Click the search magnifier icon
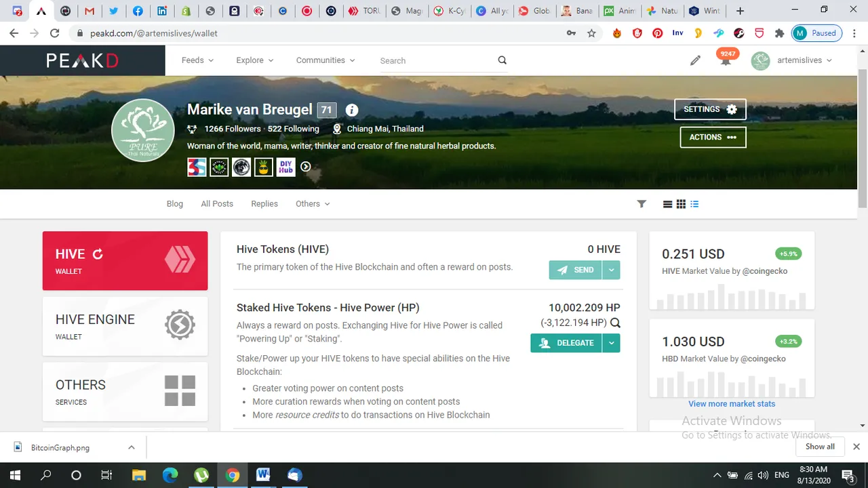This screenshot has width=868, height=488. coord(502,60)
